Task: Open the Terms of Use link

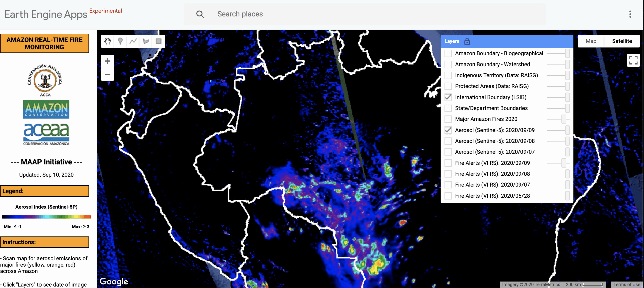Action: (x=627, y=284)
